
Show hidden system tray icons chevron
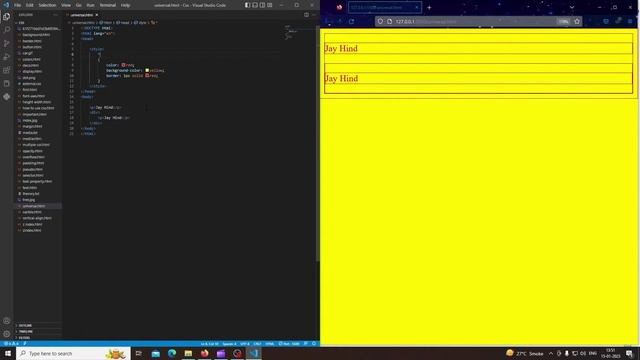pos(551,353)
